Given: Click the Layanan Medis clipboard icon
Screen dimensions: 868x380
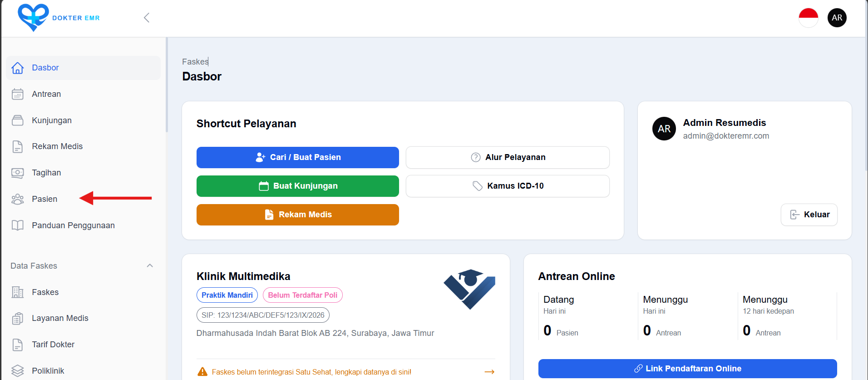Looking at the screenshot, I should 18,318.
